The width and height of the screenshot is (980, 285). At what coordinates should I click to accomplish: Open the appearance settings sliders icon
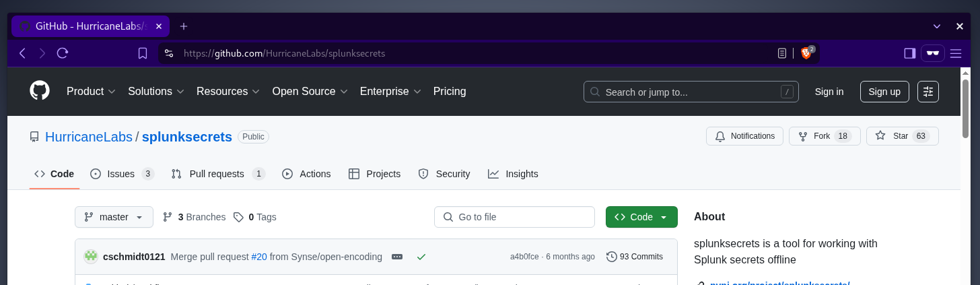(x=928, y=92)
